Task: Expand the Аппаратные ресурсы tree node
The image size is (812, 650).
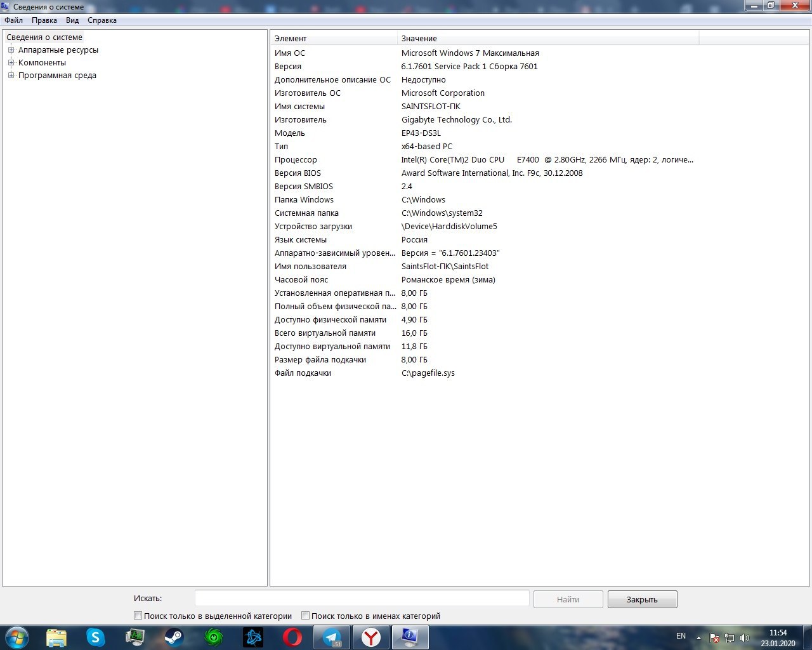Action: click(11, 50)
